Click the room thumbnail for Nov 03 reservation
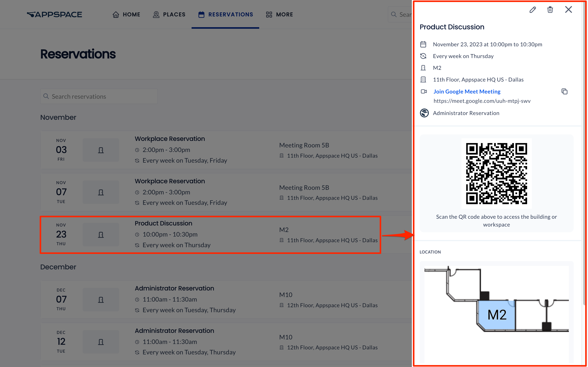 [x=101, y=150]
